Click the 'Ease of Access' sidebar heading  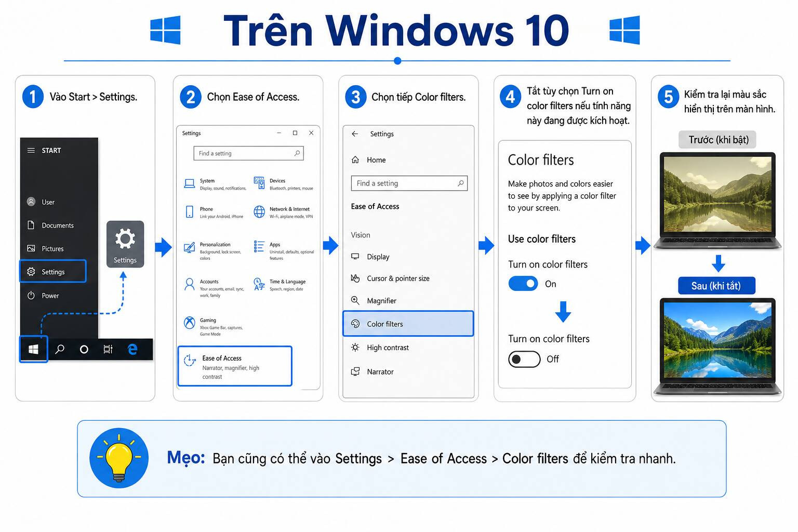tap(375, 207)
